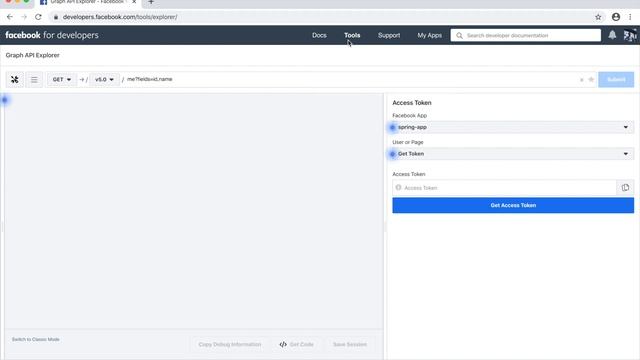Click the Save Session button
The image size is (640, 360).
(350, 344)
